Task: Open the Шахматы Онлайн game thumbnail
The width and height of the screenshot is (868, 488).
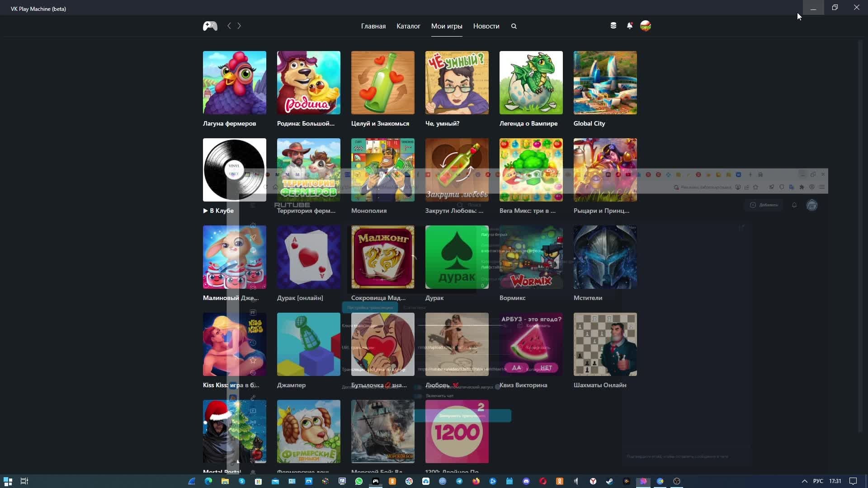Action: (605, 344)
